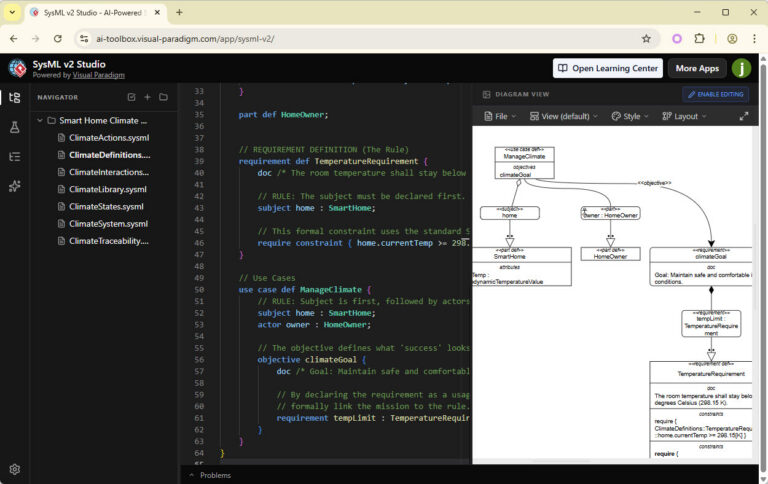Click More Apps button
768x484 pixels.
click(x=697, y=68)
